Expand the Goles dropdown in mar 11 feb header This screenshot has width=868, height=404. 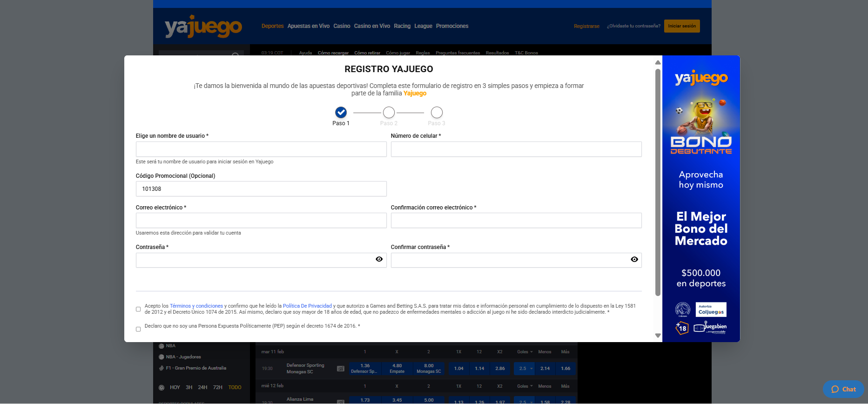click(525, 352)
